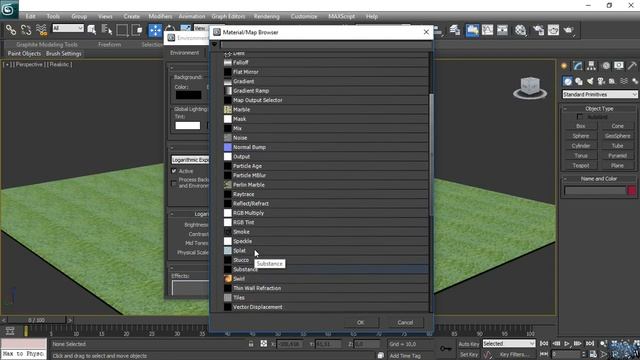Image resolution: width=640 pixels, height=360 pixels.
Task: Toggle the selection lock icon
Action: point(251,344)
